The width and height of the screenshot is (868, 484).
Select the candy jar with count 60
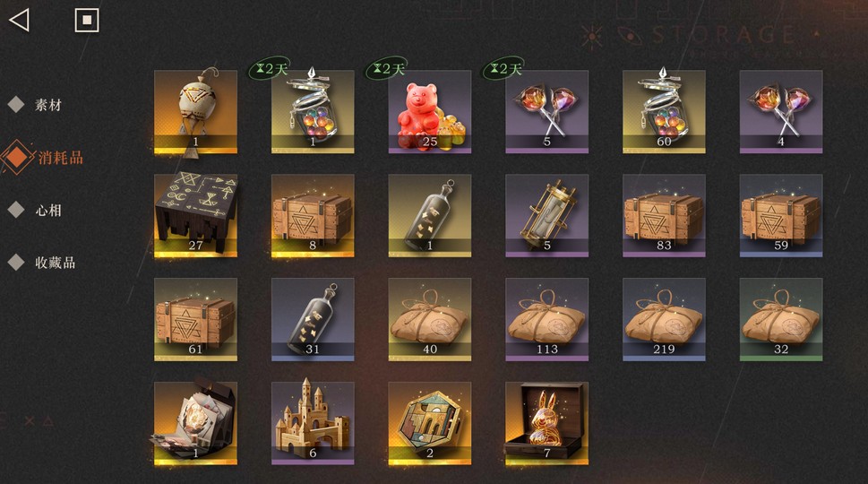[x=665, y=112]
